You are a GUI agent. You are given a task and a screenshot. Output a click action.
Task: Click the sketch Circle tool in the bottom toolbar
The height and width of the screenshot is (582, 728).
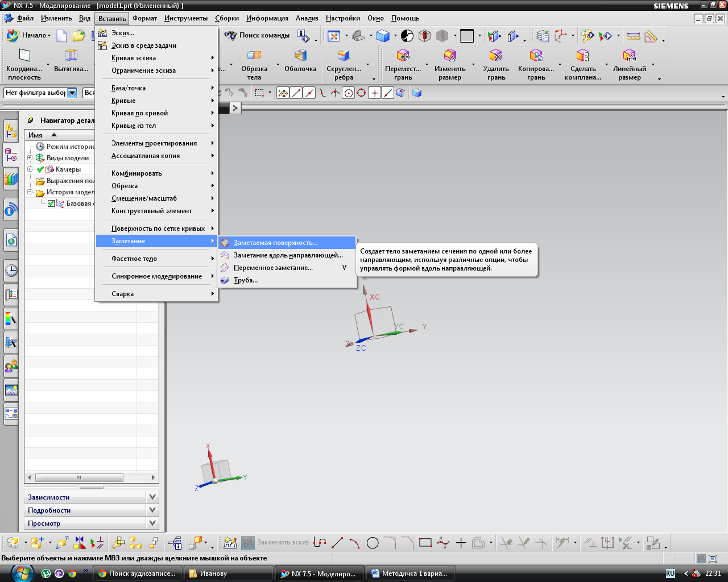tap(373, 543)
